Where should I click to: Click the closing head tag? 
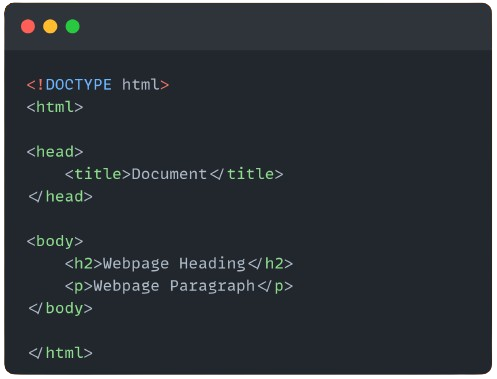point(60,196)
